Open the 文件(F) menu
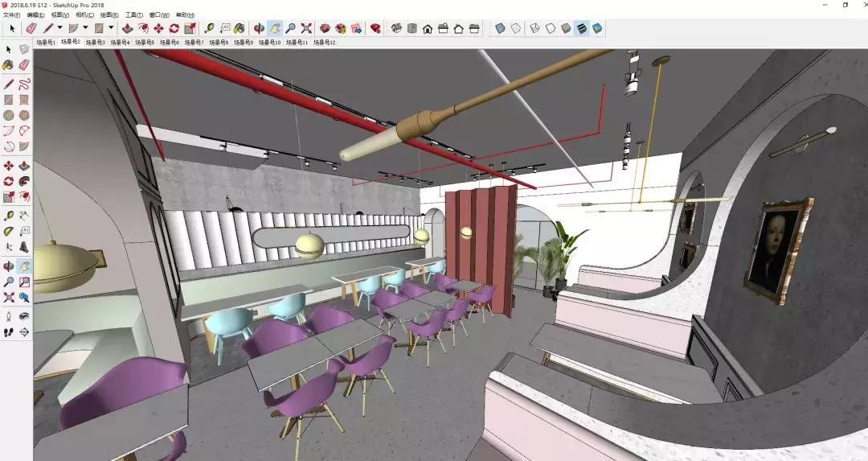 12,14
